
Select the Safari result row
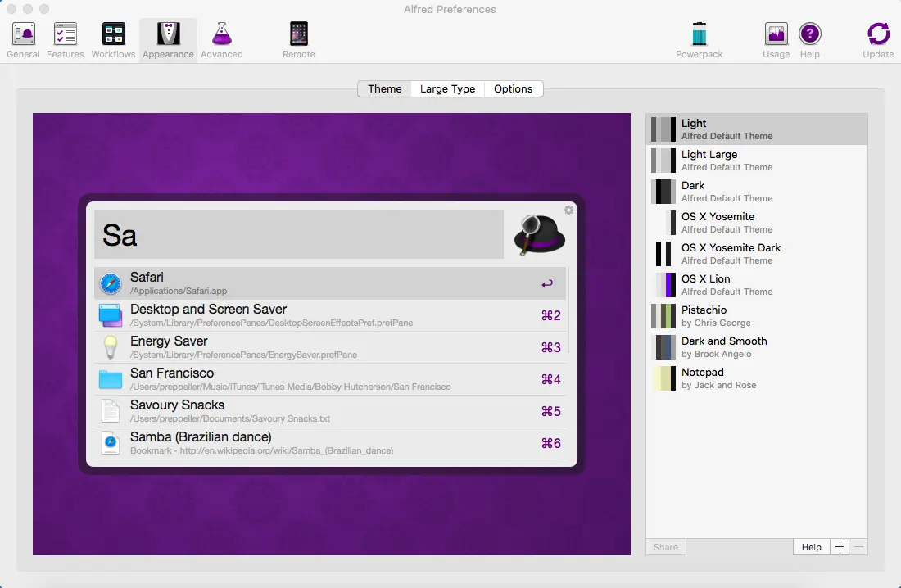point(330,283)
